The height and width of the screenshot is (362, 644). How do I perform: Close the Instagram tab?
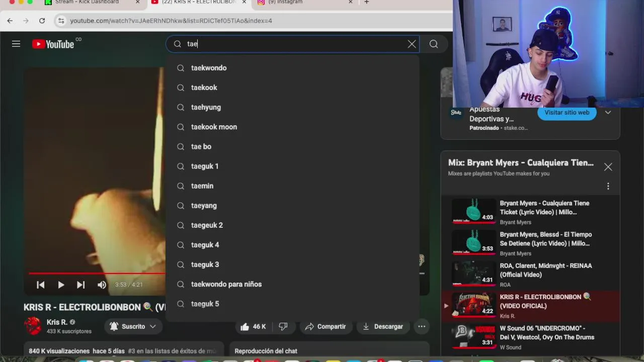(x=351, y=2)
